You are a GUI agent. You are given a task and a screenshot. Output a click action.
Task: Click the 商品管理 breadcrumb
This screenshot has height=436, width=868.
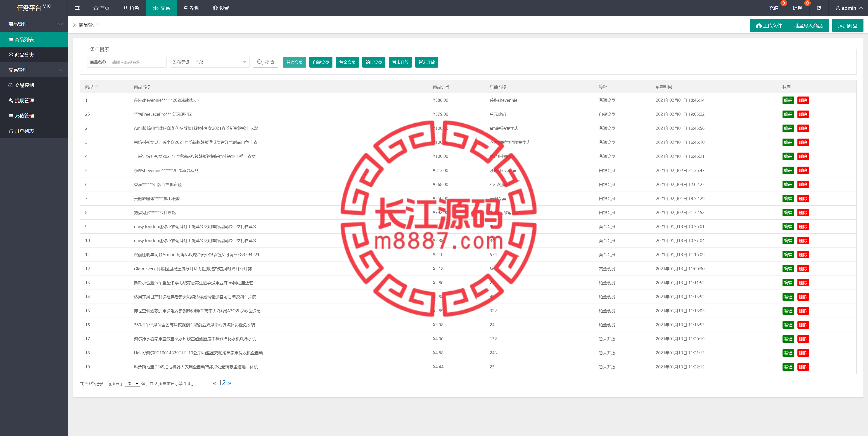[88, 25]
